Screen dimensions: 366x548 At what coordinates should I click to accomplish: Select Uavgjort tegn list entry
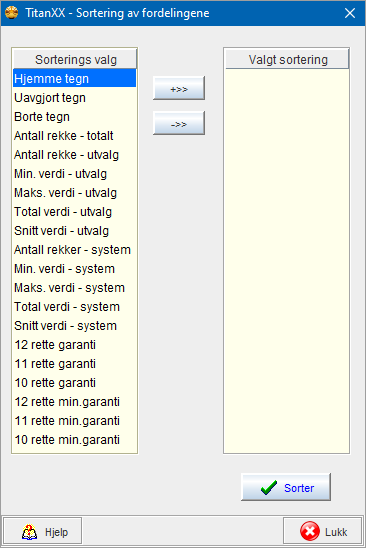74,98
